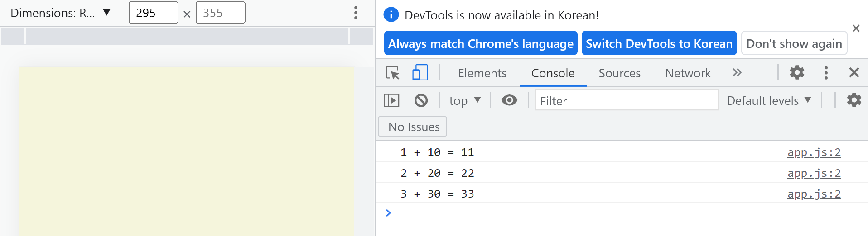Click the viewport width field showing 295
Screen dimensions: 868x236
(154, 13)
